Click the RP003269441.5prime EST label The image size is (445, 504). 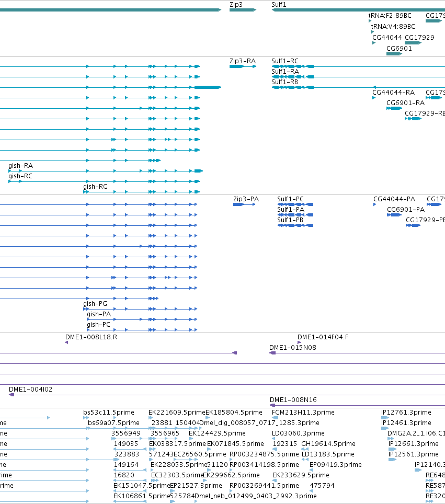coord(264,485)
